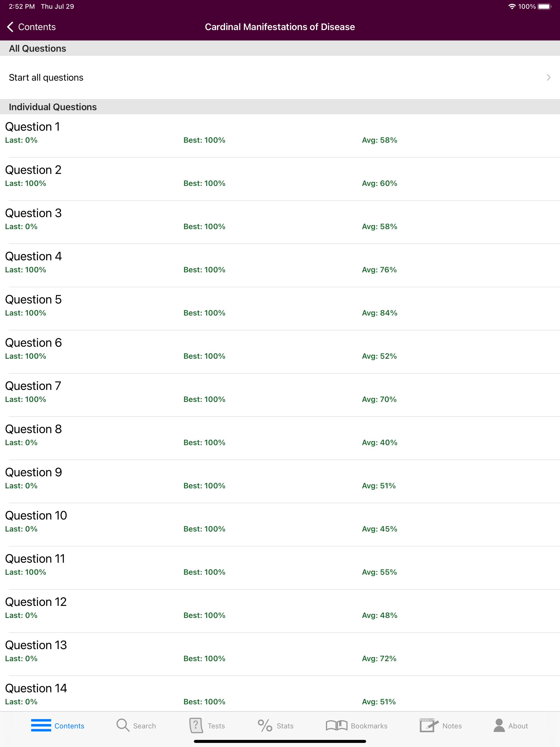Start all questions

click(x=46, y=78)
